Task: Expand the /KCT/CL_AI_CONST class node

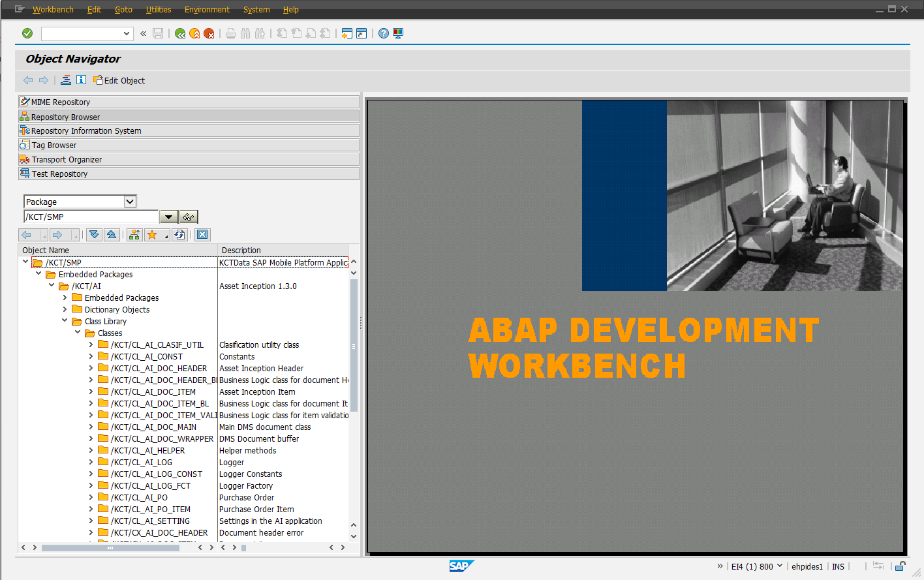Action: tap(91, 356)
